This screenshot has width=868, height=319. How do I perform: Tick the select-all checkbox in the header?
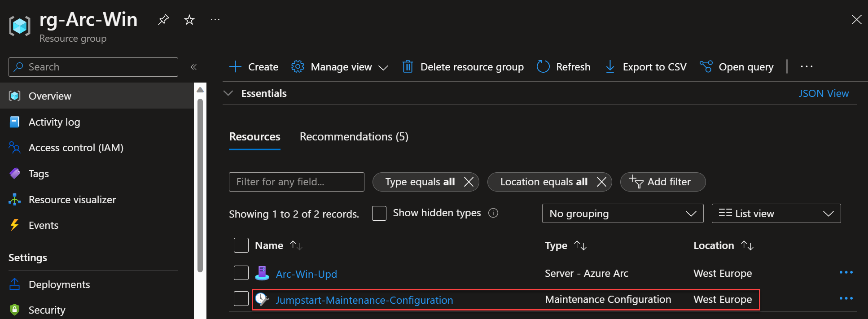click(241, 245)
